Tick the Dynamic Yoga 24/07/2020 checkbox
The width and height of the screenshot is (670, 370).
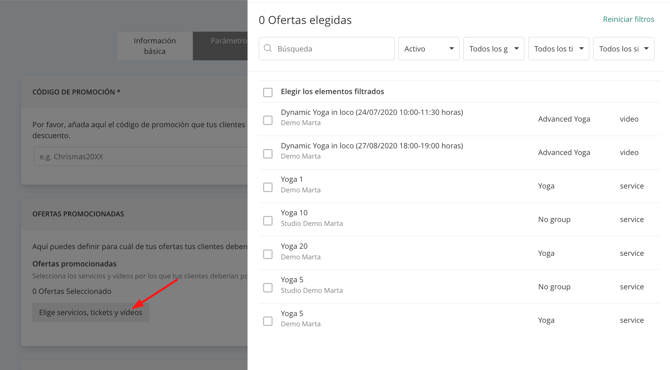click(268, 120)
